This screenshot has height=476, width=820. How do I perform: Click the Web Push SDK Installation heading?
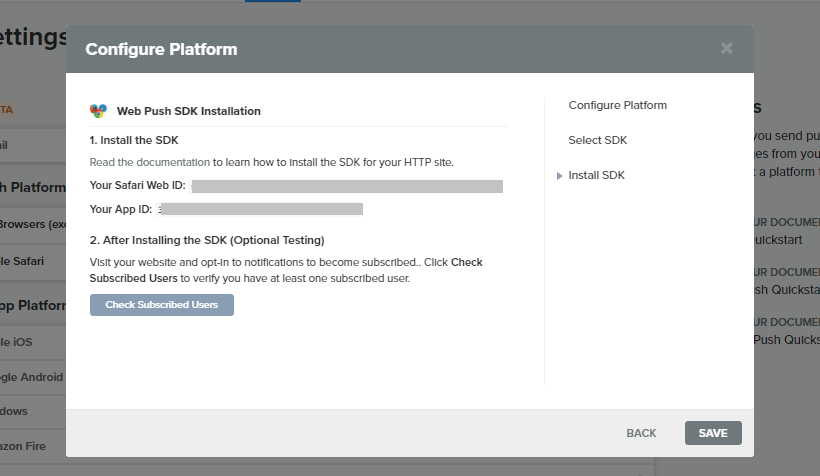(189, 111)
